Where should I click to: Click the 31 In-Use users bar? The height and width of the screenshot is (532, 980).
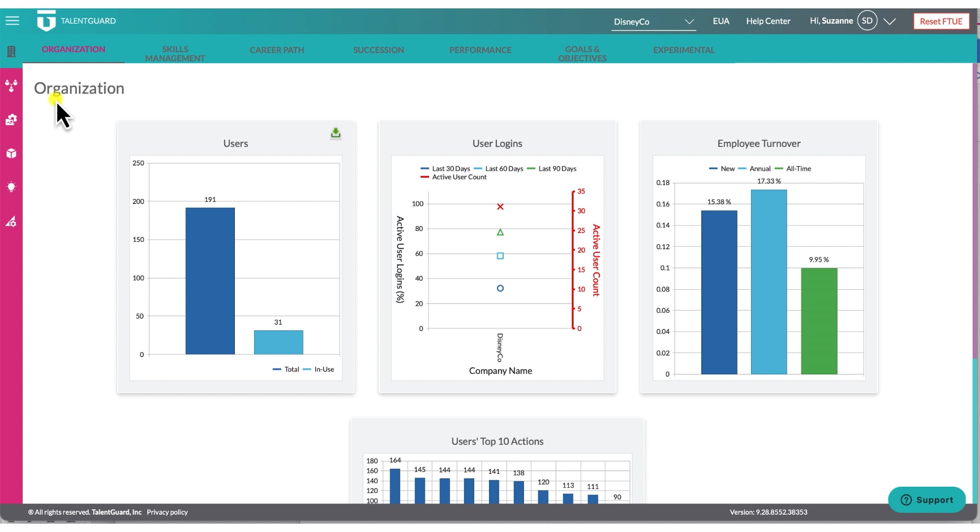(279, 342)
